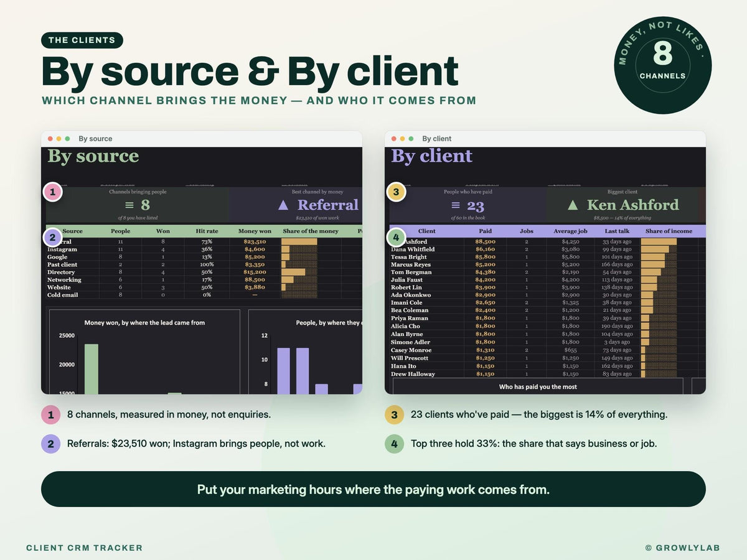The height and width of the screenshot is (560, 747).
Task: Click the 'Money won' column header
Action: point(255,231)
